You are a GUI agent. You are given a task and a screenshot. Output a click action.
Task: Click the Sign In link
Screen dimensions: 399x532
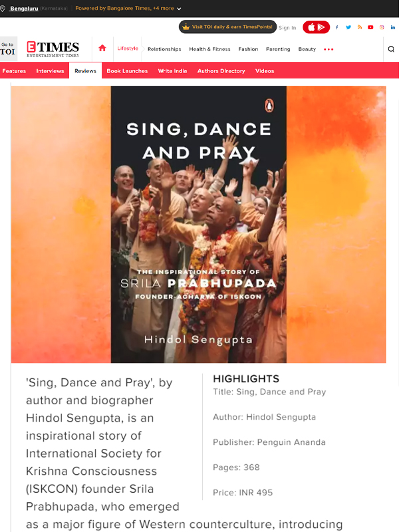[x=287, y=28]
